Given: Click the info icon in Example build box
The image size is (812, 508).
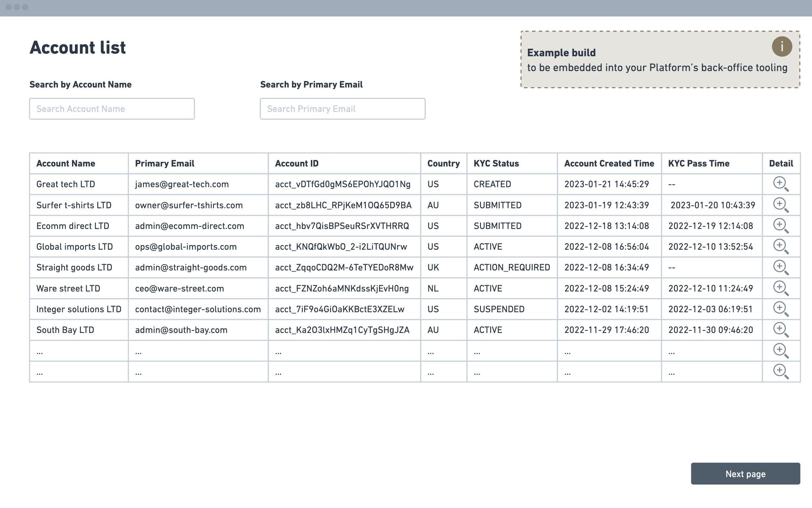Looking at the screenshot, I should point(782,46).
